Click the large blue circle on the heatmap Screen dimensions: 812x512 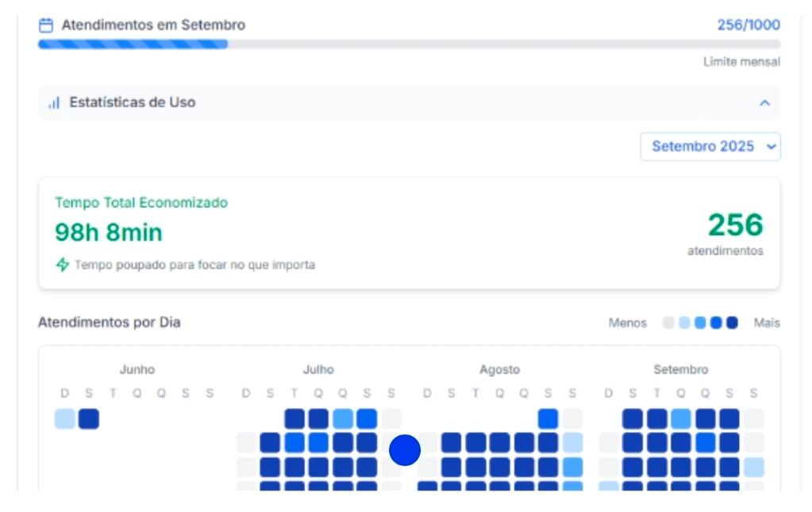(404, 451)
